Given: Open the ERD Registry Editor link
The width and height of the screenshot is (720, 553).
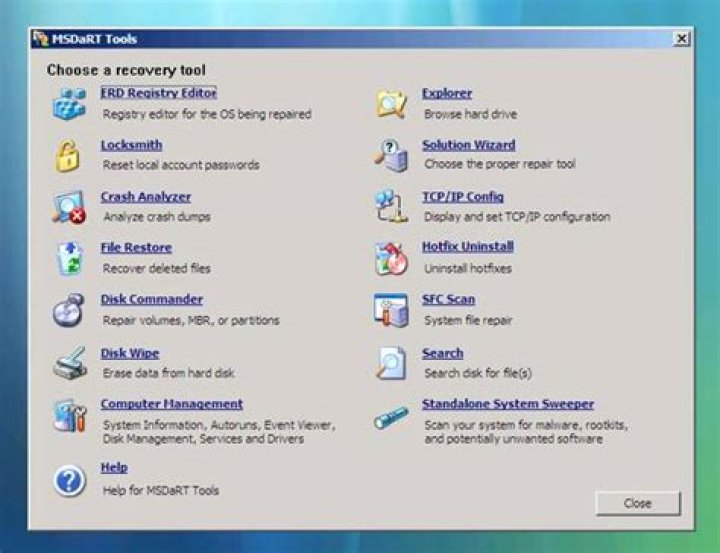Looking at the screenshot, I should point(158,93).
